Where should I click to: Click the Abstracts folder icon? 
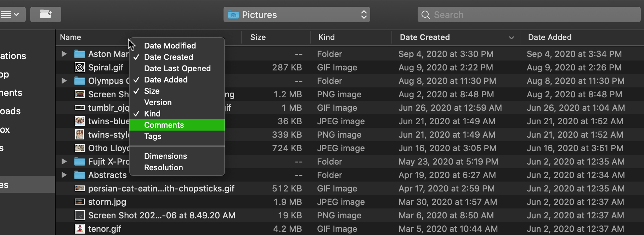(x=80, y=175)
